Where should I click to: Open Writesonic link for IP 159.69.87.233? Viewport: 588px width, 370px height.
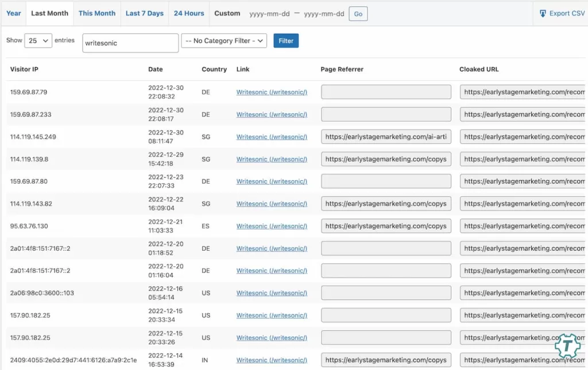coord(272,115)
